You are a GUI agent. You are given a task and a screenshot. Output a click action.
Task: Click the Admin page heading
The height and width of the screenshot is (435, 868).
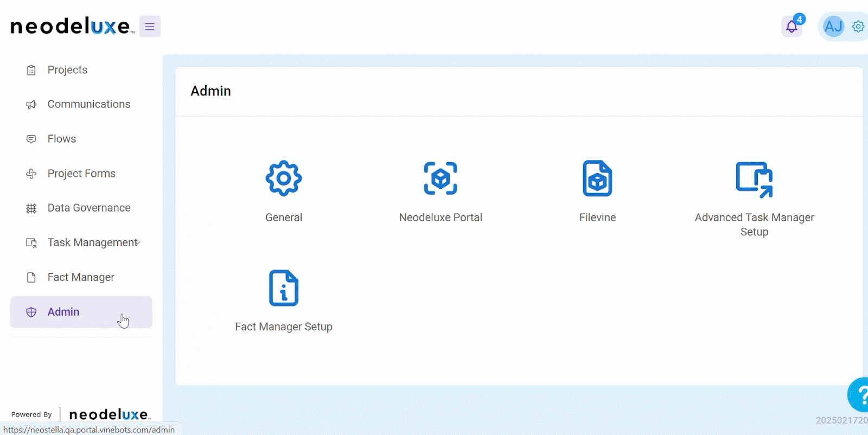210,91
